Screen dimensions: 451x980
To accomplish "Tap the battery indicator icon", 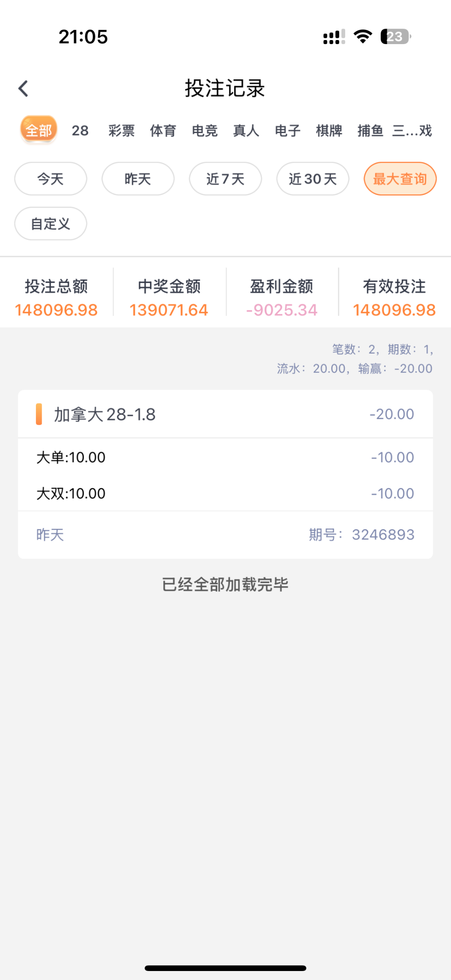I will point(395,37).
